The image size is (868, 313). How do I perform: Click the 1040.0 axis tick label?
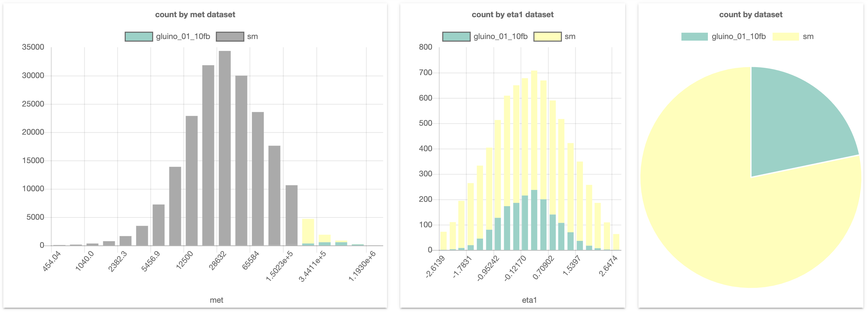click(84, 261)
